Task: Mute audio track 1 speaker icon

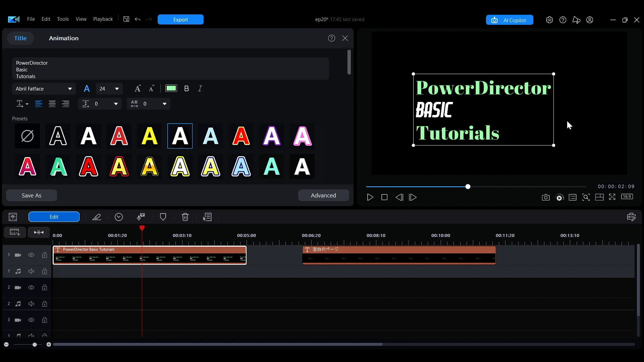Action: tap(31, 271)
